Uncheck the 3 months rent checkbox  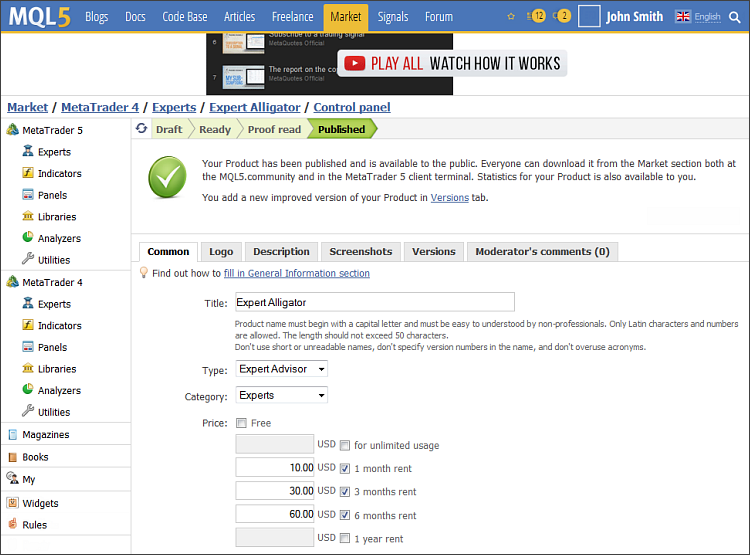[x=345, y=492]
